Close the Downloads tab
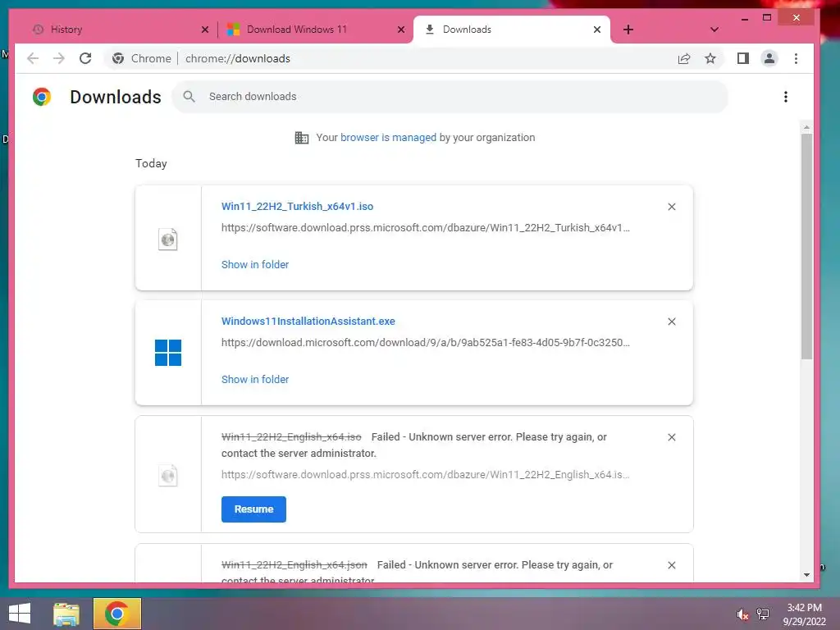Screen dimensions: 840x630 click(597, 30)
